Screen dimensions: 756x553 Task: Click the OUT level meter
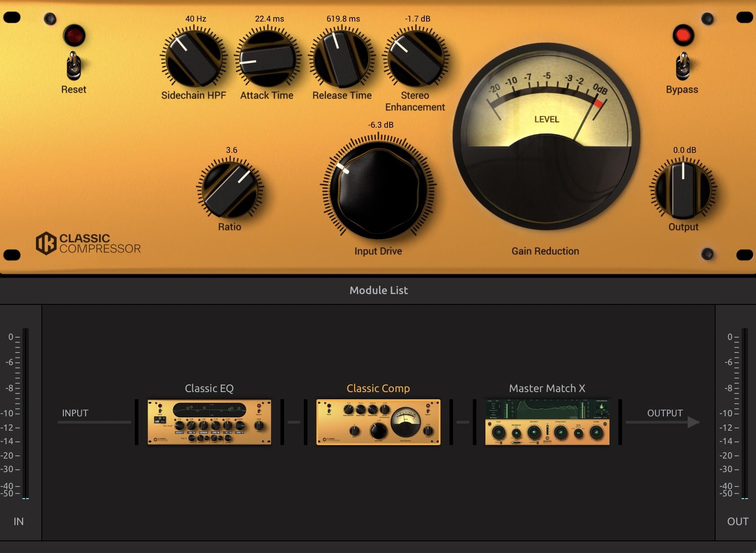coord(745,414)
